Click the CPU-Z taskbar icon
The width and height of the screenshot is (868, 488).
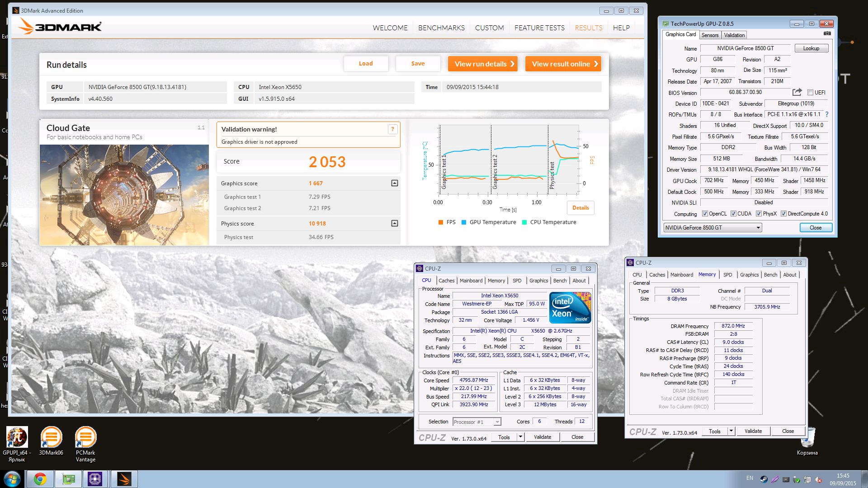pos(95,479)
